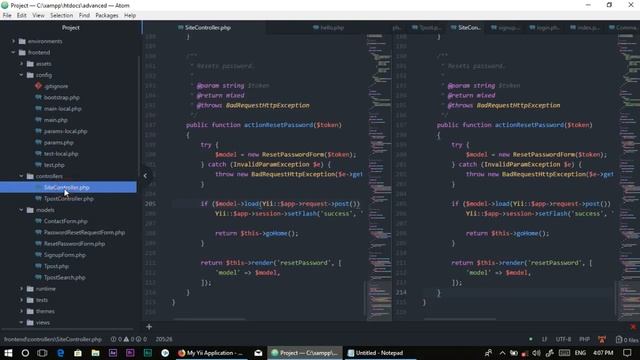Image resolution: width=640 pixels, height=360 pixels.
Task: Click the plus button in the bottom panel
Action: point(149,327)
